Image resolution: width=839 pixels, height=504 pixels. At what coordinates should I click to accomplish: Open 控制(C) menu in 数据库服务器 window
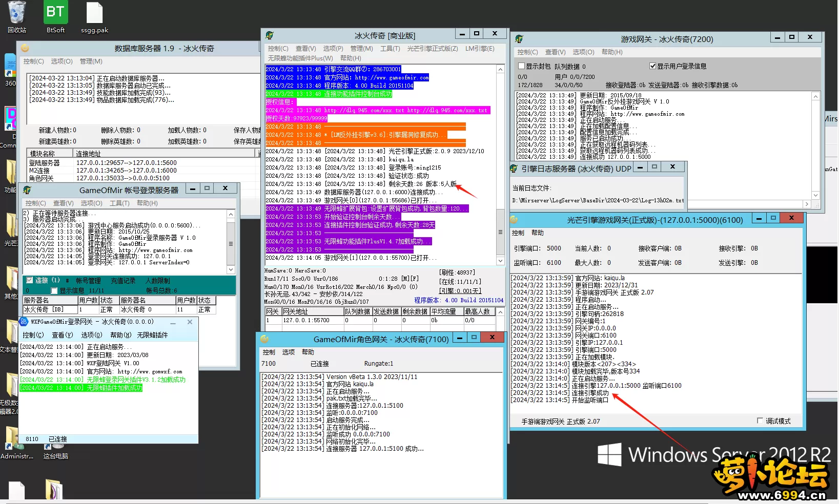pyautogui.click(x=33, y=61)
